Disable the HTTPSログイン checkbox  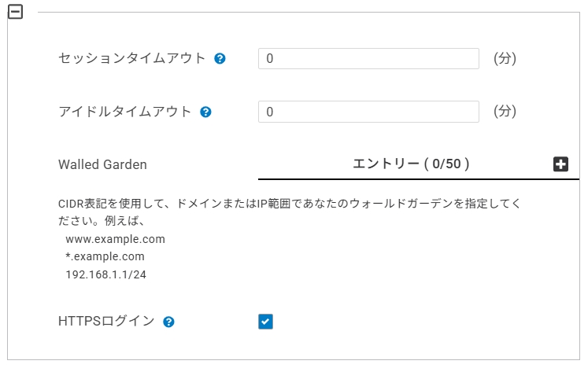pos(265,321)
